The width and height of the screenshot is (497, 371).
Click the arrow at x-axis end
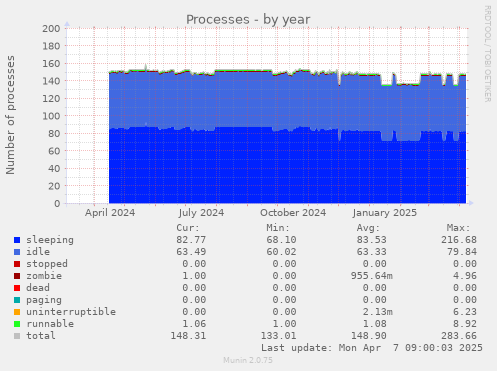470,203
